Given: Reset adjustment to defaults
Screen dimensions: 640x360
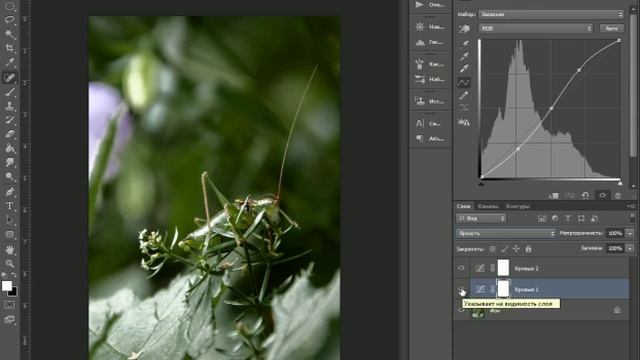Looking at the screenshot, I should pyautogui.click(x=586, y=196).
